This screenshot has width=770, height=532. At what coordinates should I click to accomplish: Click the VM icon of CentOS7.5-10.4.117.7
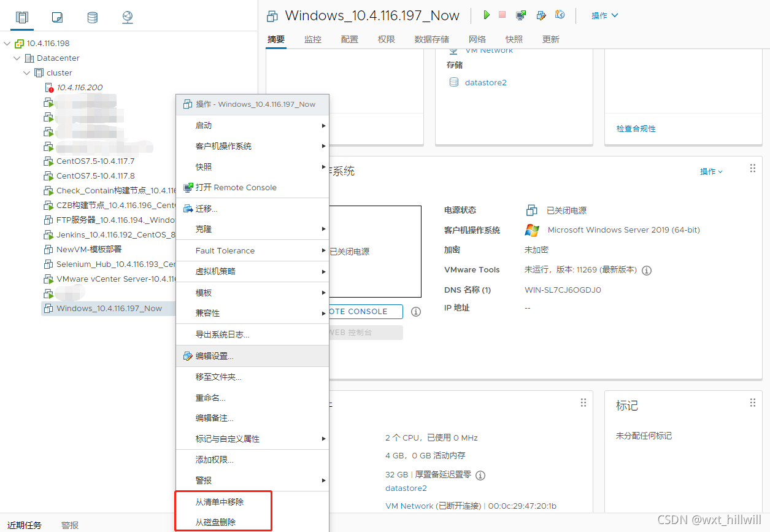(x=49, y=161)
